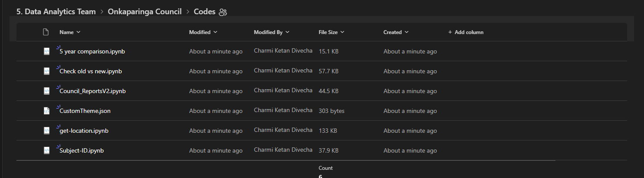Click the Council_ReportsV2 notebook file icon

(46, 91)
